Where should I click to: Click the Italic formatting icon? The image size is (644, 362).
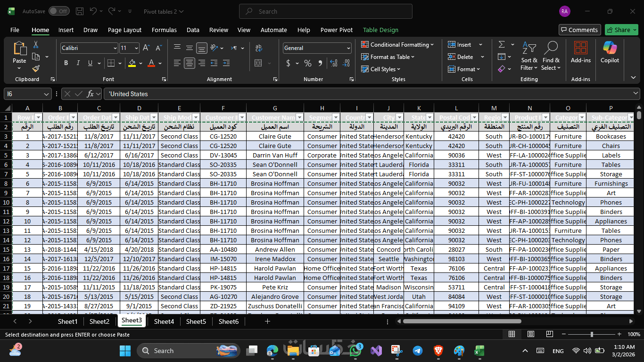78,63
